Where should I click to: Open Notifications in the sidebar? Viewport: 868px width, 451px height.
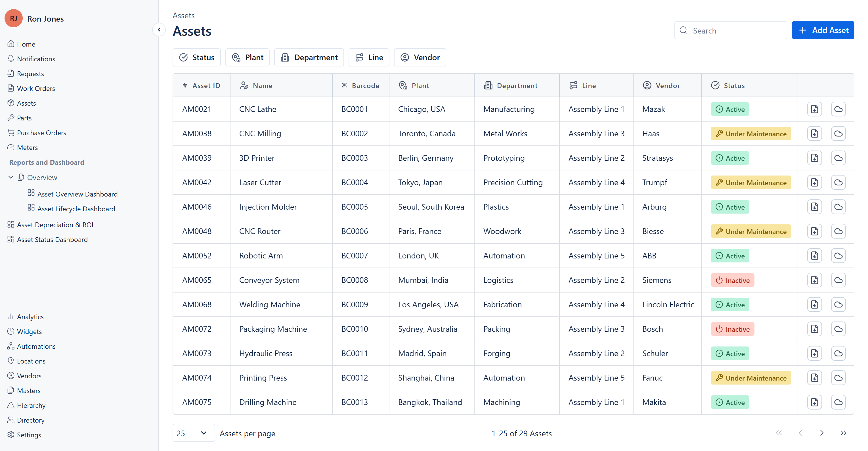coord(31,59)
